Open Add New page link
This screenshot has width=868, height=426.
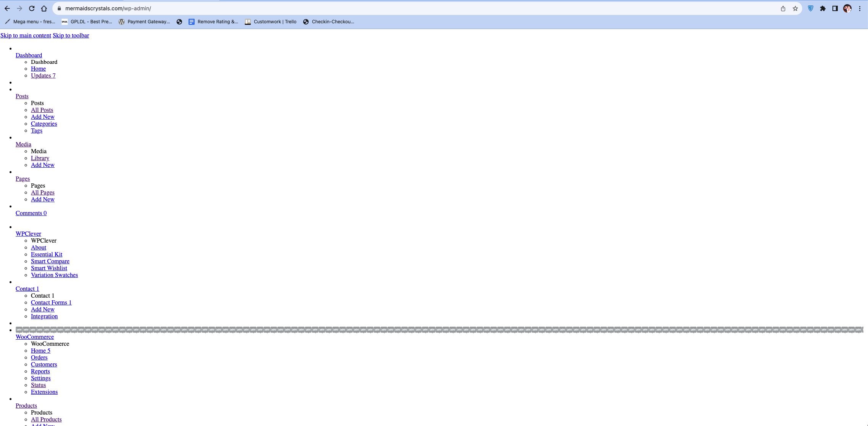point(42,199)
